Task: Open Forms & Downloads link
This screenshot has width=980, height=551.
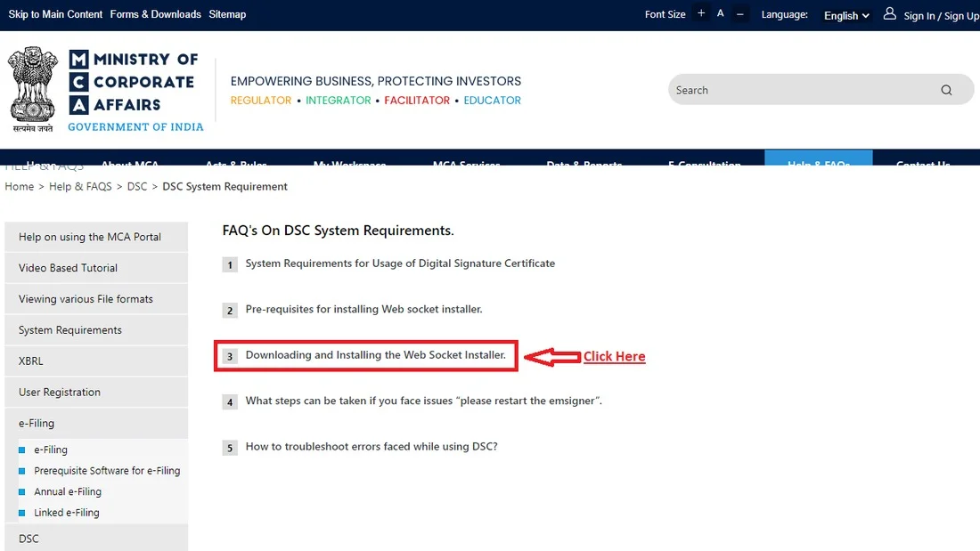Action: [x=156, y=14]
